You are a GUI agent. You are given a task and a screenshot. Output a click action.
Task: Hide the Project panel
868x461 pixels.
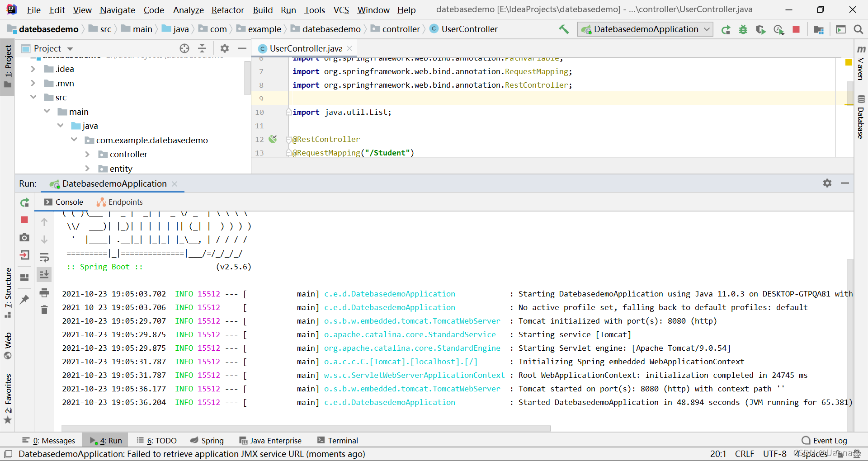click(x=242, y=48)
